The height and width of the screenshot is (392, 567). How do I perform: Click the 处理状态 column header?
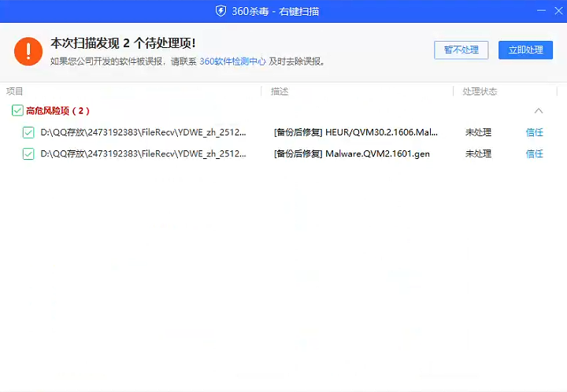(480, 91)
